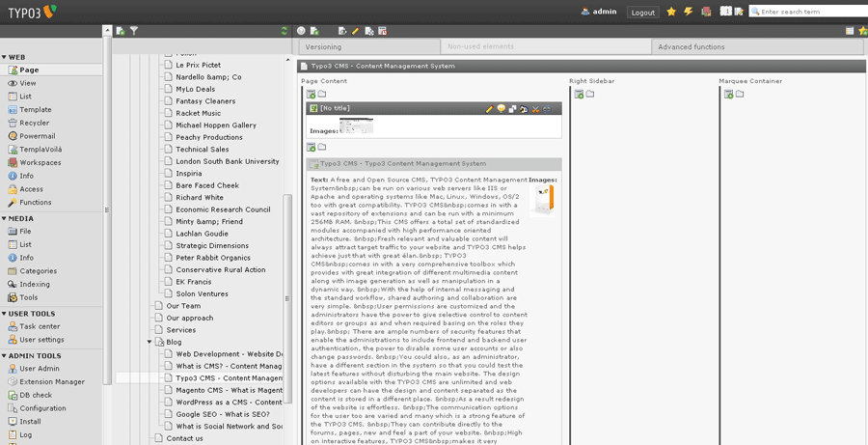
Task: Collapse the USER TOOLS module group
Action: [x=3, y=314]
